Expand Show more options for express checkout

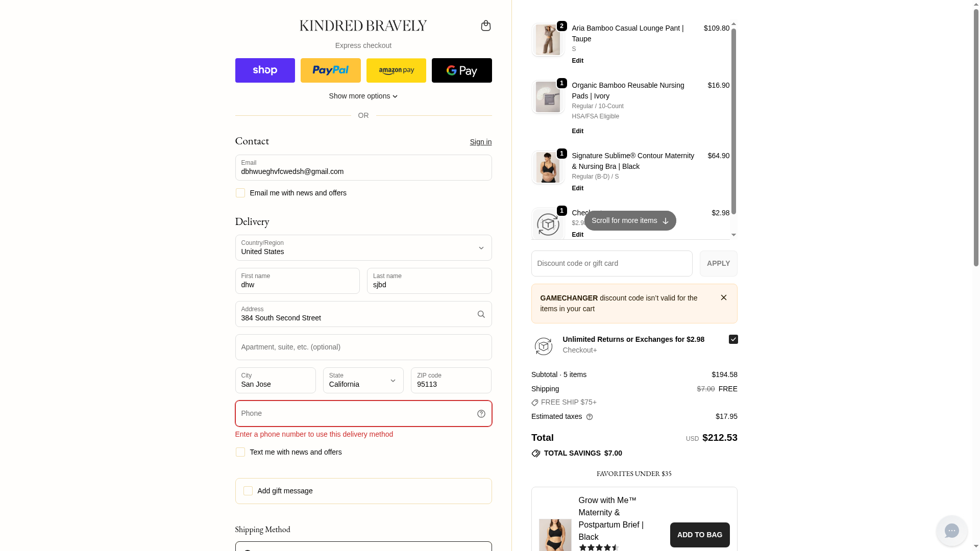pyautogui.click(x=363, y=96)
